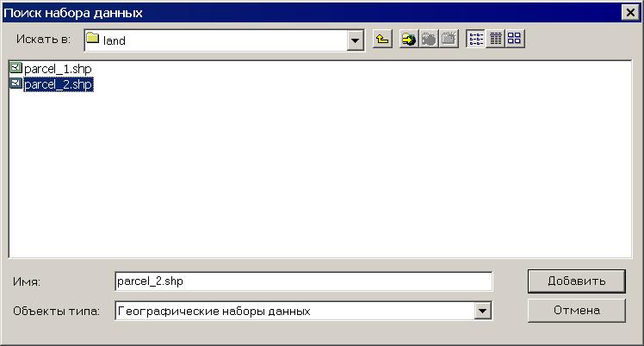Viewport: 644px width, 346px height.
Task: Go up one folder level
Action: pos(382,40)
